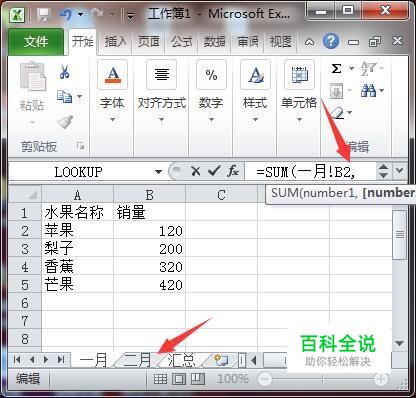416x398 pixels.
Task: Click the Name Box showing LOOKUP
Action: tap(79, 172)
